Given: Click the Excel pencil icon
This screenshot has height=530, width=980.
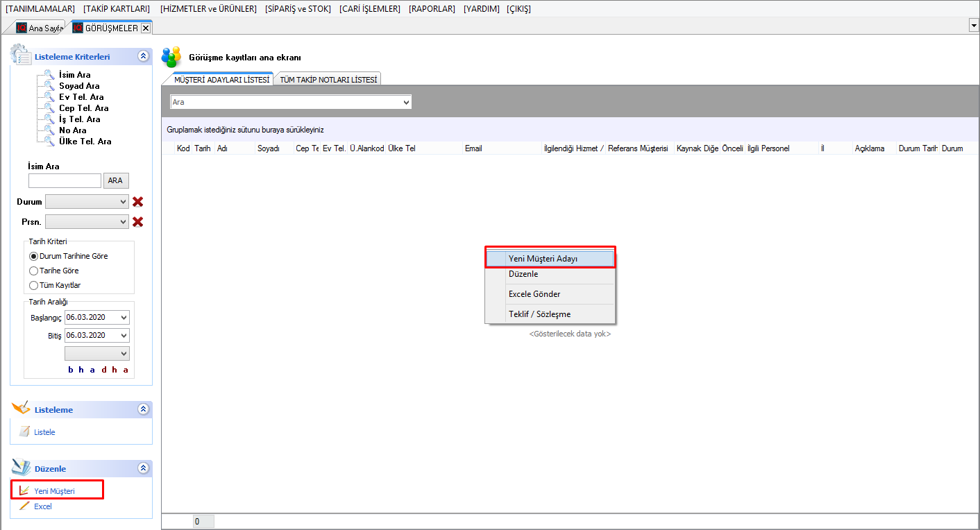Looking at the screenshot, I should [x=24, y=506].
